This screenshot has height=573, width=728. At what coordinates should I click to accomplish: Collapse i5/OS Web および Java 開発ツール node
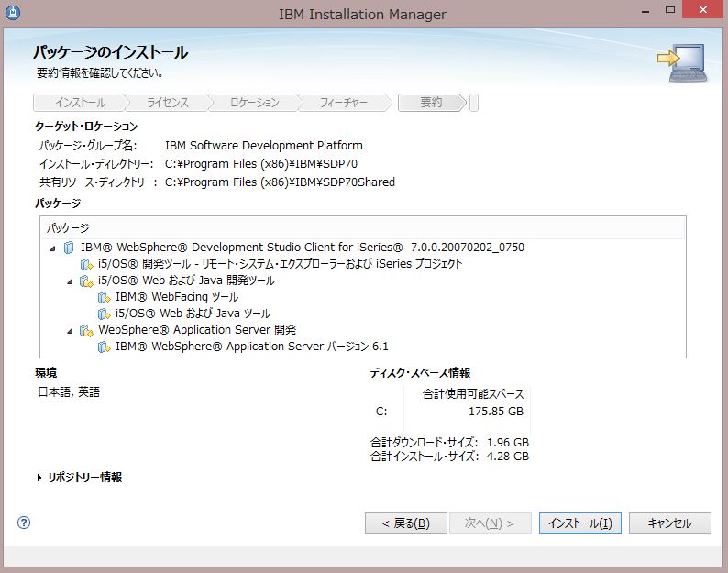coord(70,281)
